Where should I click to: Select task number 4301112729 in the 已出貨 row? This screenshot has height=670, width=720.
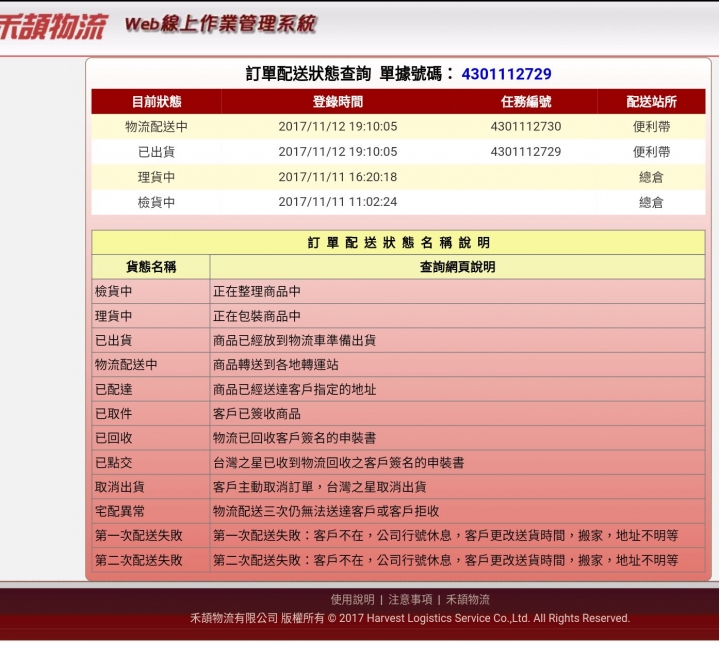tap(526, 152)
